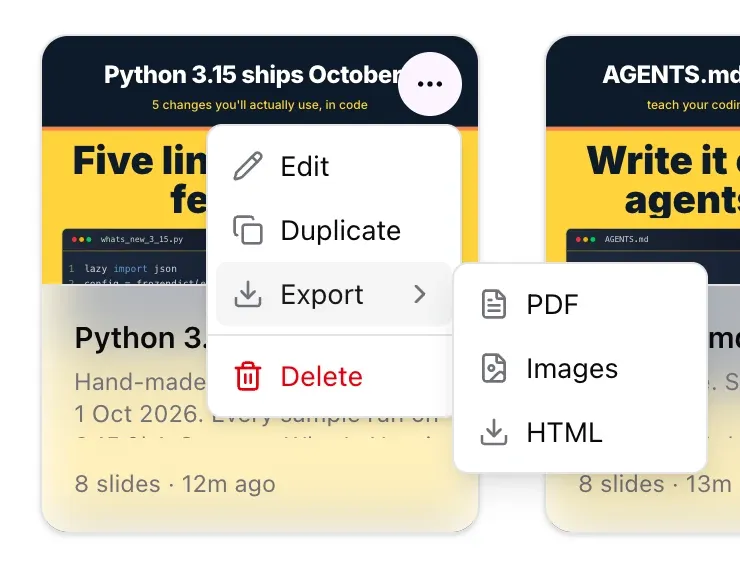
Task: Click the download icon beside HTML
Action: tap(494, 432)
